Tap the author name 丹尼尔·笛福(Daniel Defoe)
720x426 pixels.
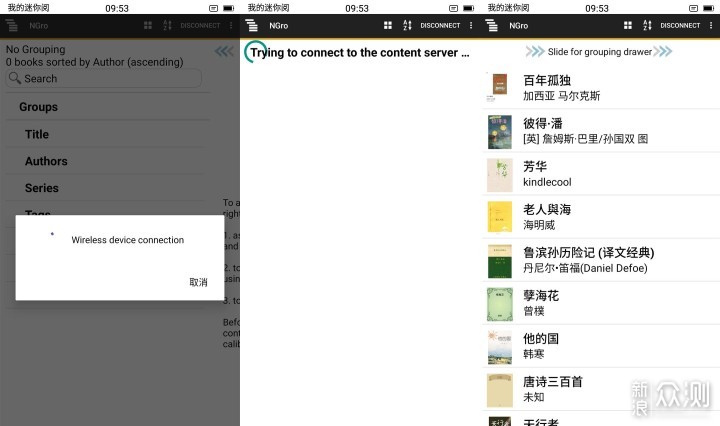coord(585,268)
